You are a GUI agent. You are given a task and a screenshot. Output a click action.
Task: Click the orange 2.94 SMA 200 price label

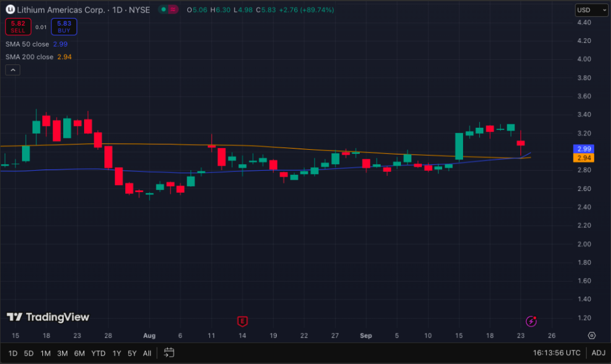[x=582, y=158]
